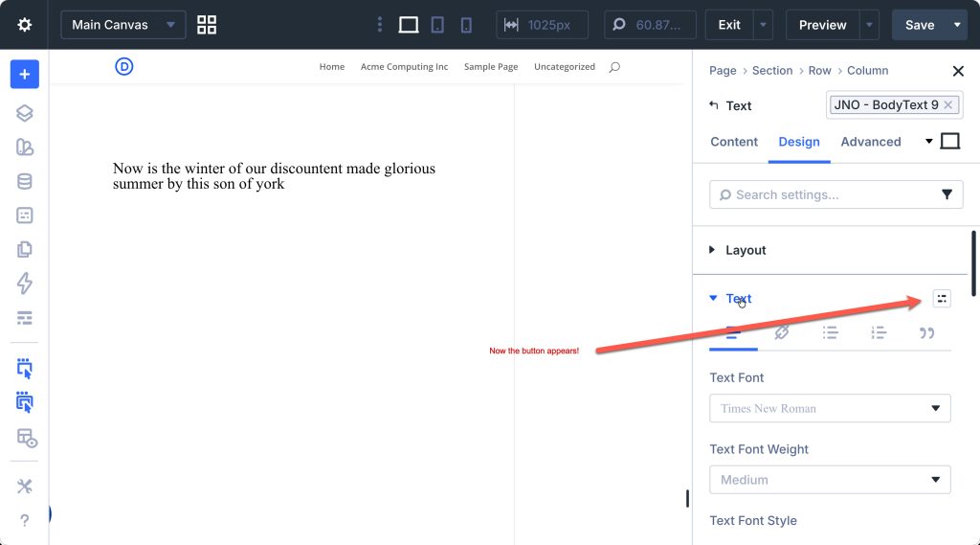Click the Save button
980x545 pixels.
(919, 25)
